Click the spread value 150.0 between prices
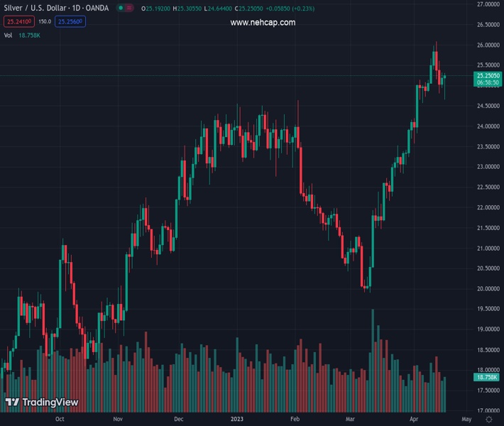Image resolution: width=504 pixels, height=426 pixels. pos(44,21)
